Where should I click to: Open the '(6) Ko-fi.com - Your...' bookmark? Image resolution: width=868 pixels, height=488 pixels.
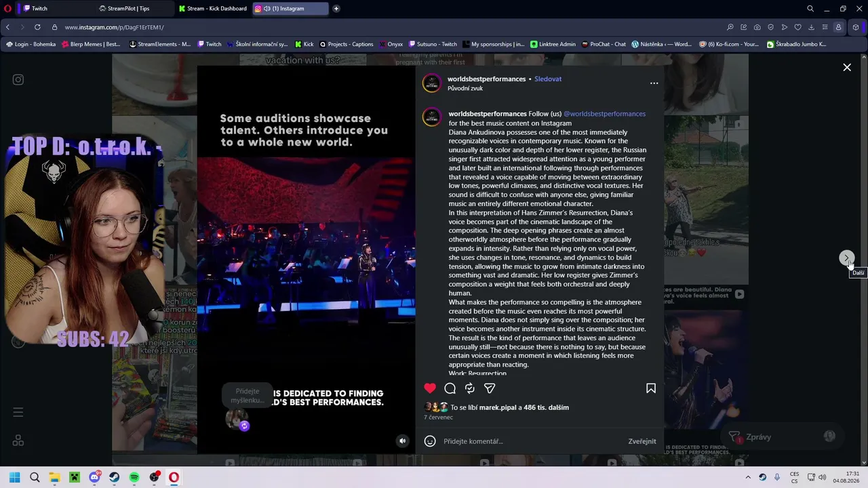729,44
